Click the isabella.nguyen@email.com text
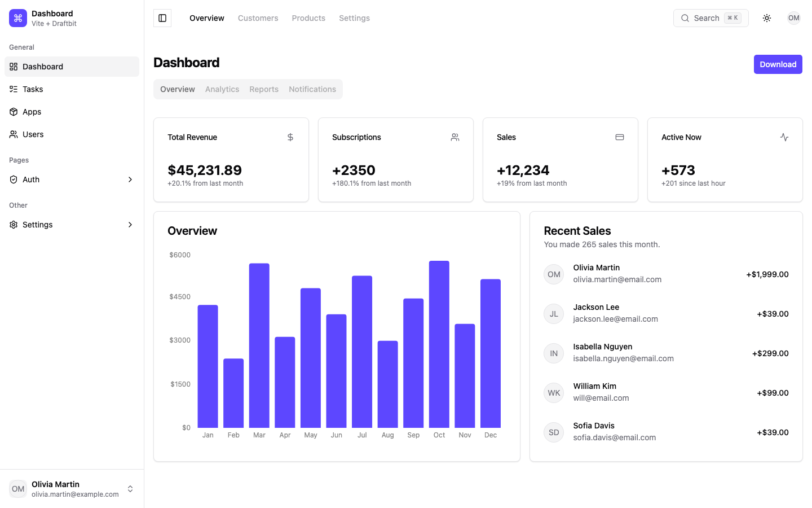 (624, 358)
